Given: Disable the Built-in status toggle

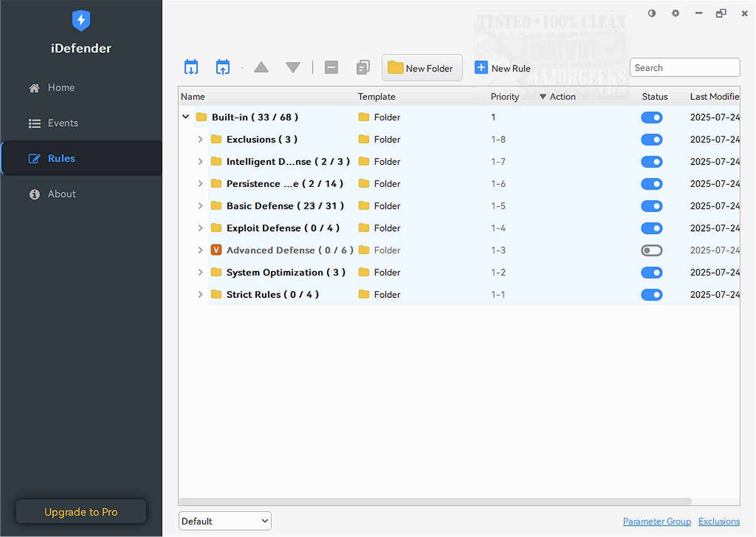Looking at the screenshot, I should 652,117.
